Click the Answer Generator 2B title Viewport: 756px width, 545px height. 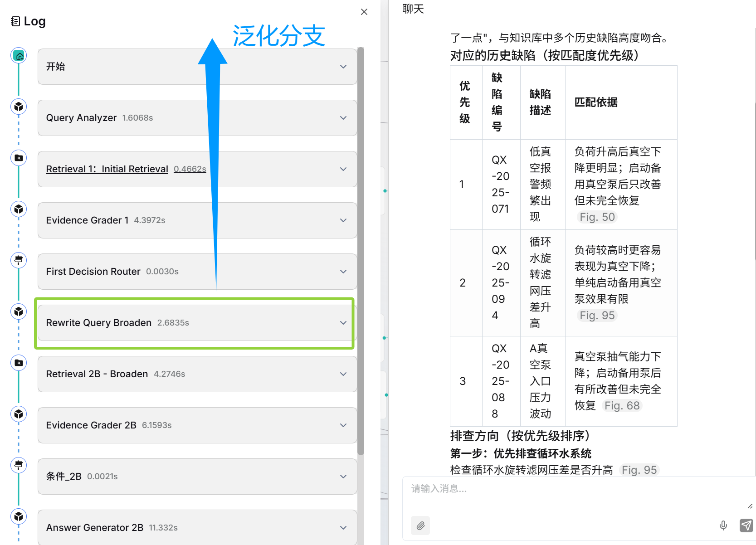click(95, 528)
